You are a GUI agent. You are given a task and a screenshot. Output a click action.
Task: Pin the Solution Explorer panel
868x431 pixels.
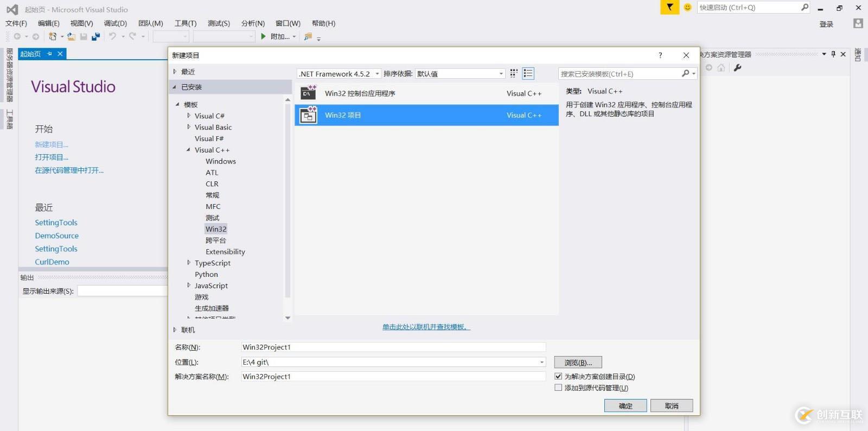pos(833,54)
